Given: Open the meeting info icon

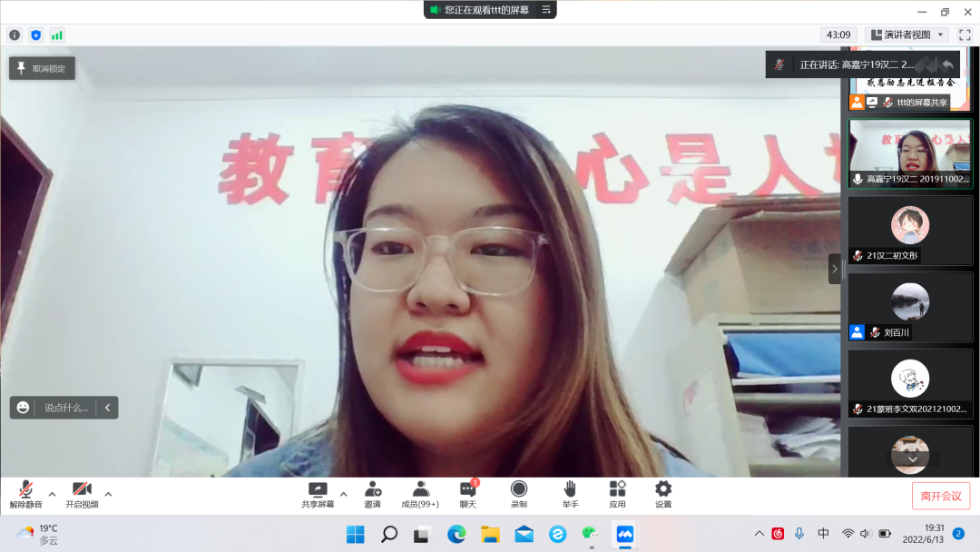Looking at the screenshot, I should click(15, 35).
